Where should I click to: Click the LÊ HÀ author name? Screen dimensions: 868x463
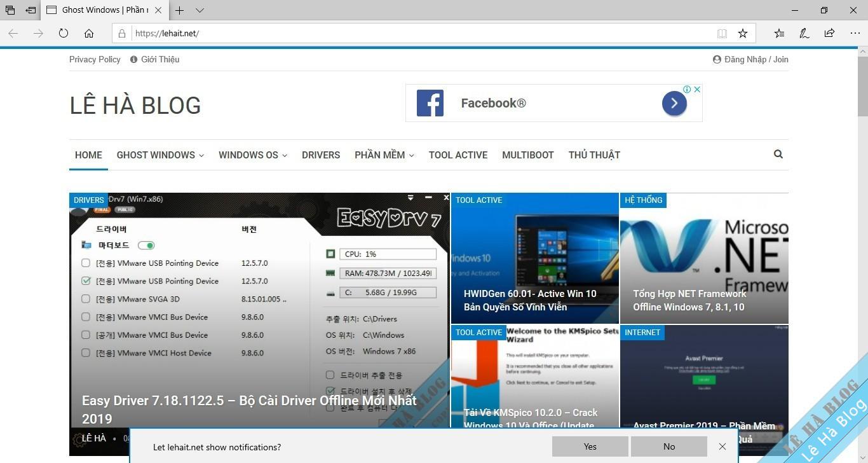pyautogui.click(x=94, y=438)
